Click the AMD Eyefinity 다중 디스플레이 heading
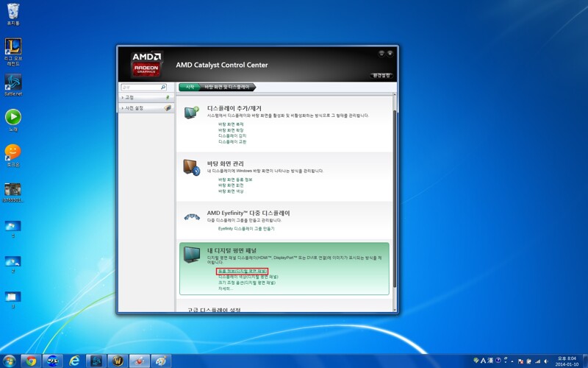This screenshot has width=588, height=368. (248, 213)
